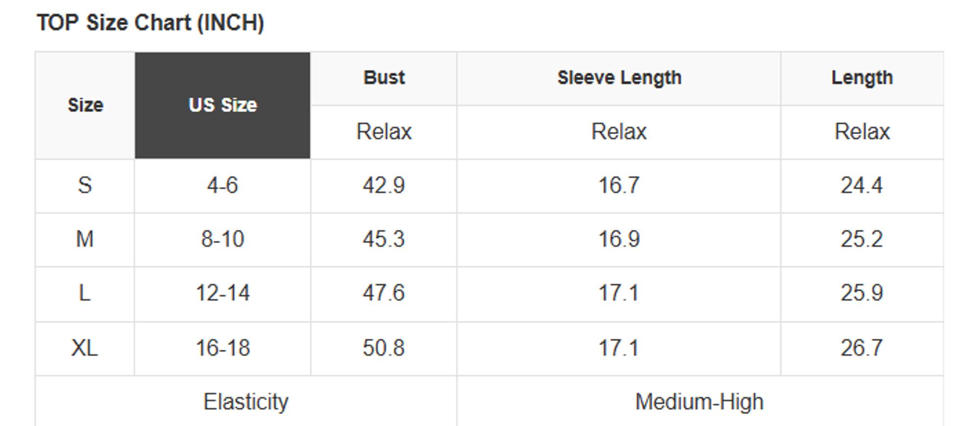
Task: Click the TOP Size Chart (INCH) title
Action: coord(151,23)
